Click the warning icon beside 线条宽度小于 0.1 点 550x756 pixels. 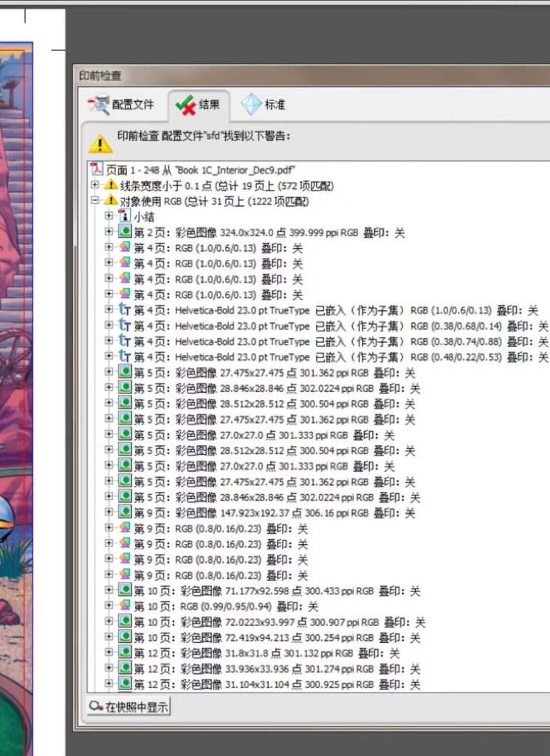pos(111,185)
